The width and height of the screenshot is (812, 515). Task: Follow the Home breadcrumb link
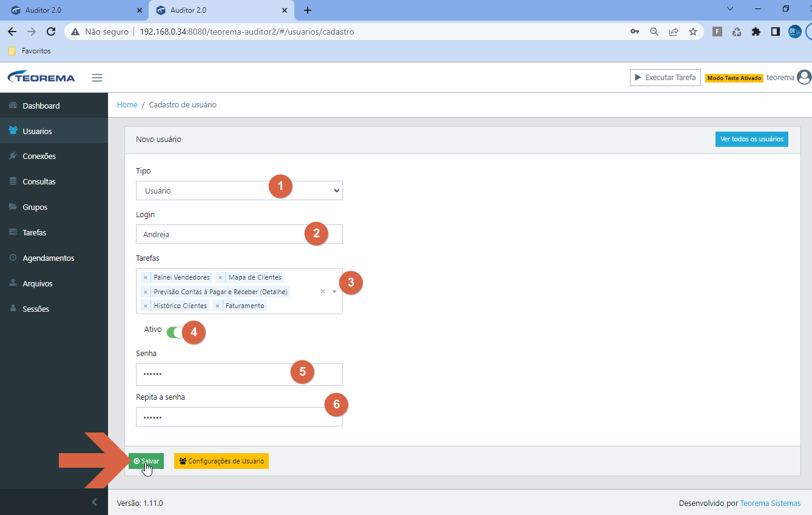click(127, 105)
